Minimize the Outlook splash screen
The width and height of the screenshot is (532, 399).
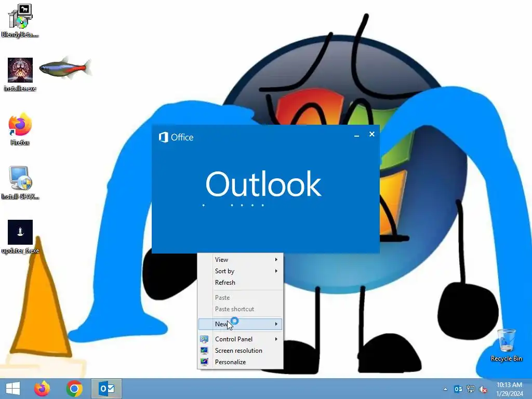click(356, 136)
